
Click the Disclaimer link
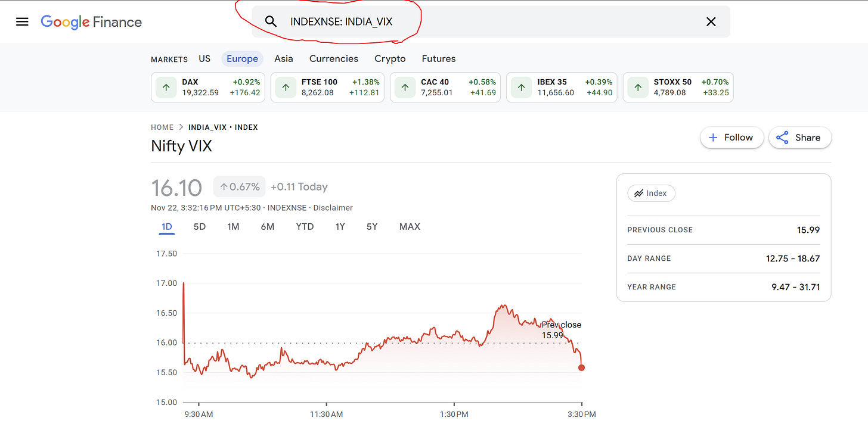(333, 208)
